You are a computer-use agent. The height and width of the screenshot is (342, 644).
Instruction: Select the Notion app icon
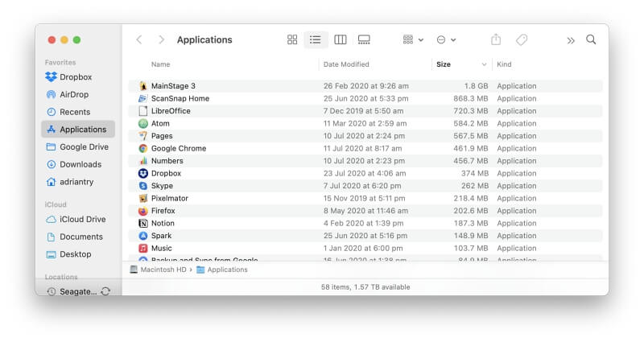tap(143, 224)
